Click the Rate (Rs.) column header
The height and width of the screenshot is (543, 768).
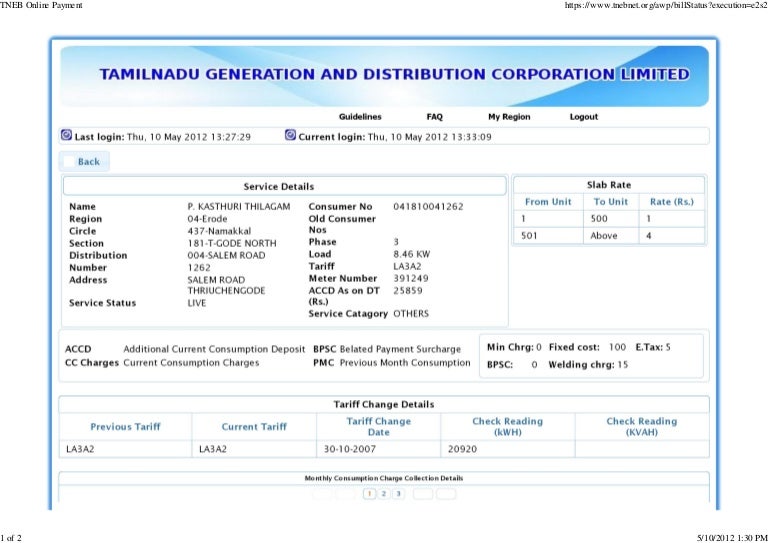[x=671, y=202]
